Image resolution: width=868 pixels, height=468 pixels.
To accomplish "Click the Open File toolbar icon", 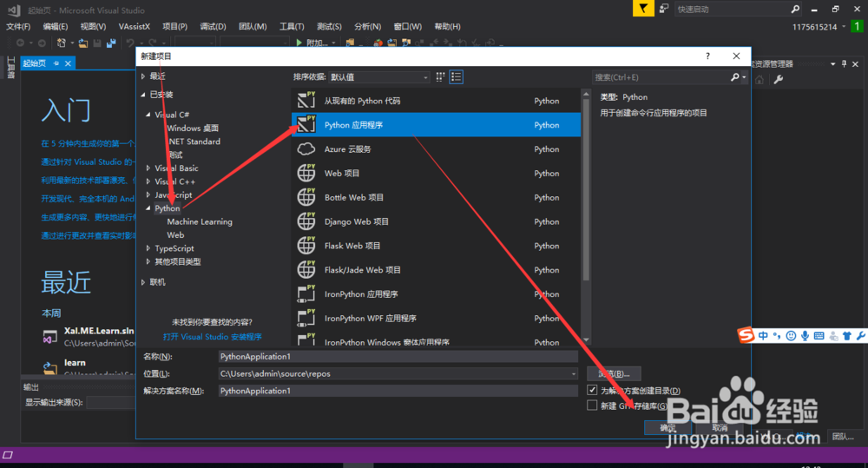I will tap(83, 43).
